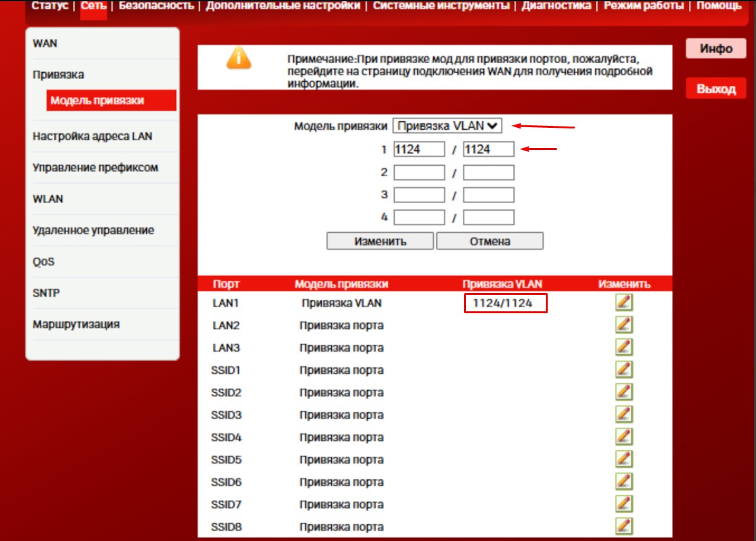
Task: Click the pencil icon next to SSID3
Action: coord(624,414)
